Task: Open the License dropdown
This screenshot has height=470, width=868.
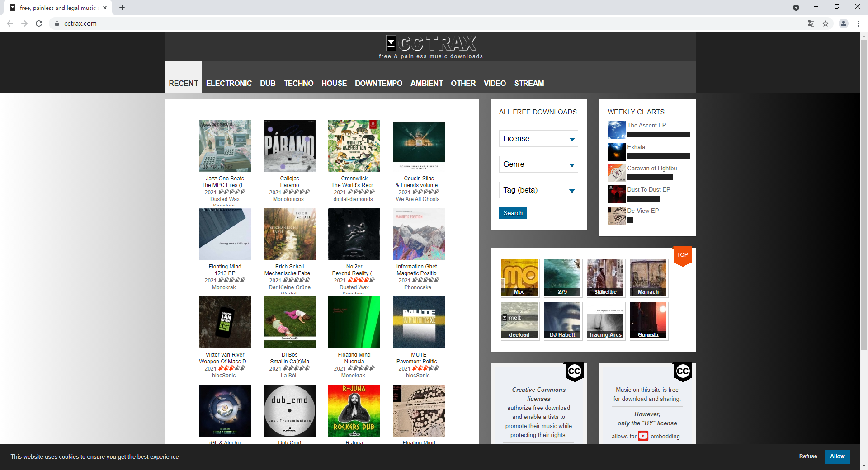Action: pos(538,138)
